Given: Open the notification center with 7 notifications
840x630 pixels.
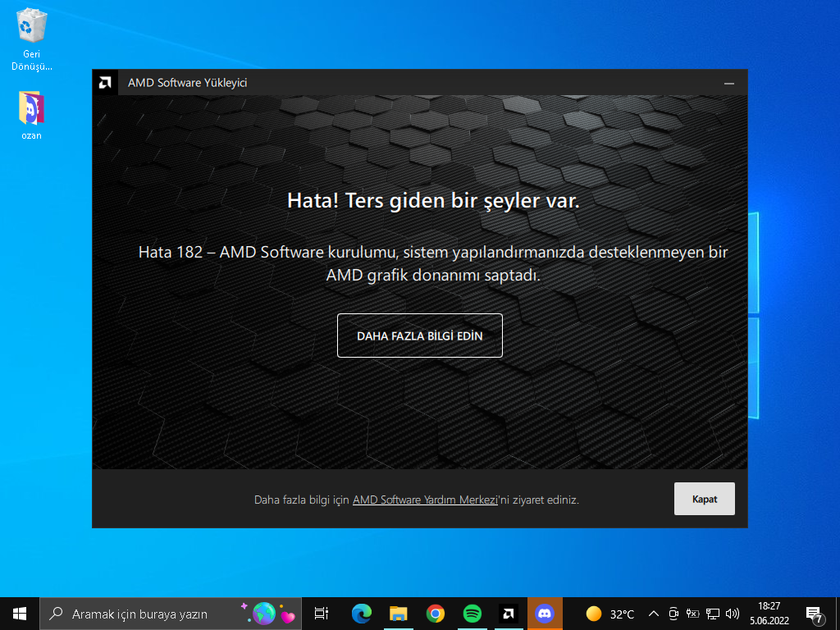Looking at the screenshot, I should [815, 614].
